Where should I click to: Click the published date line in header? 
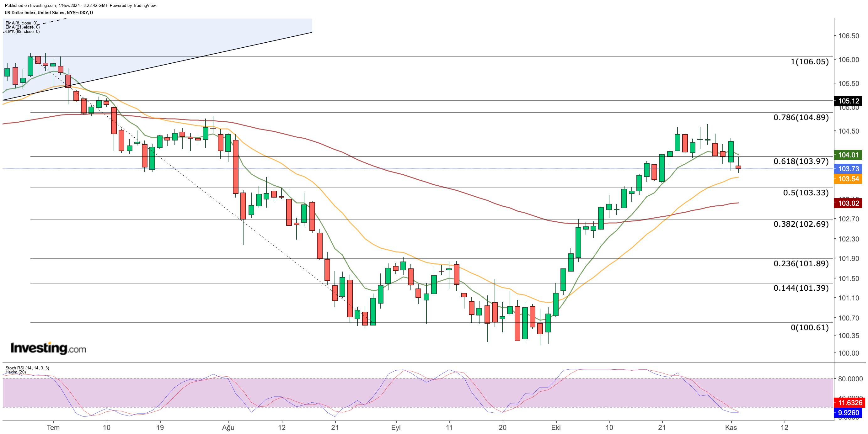tap(81, 5)
